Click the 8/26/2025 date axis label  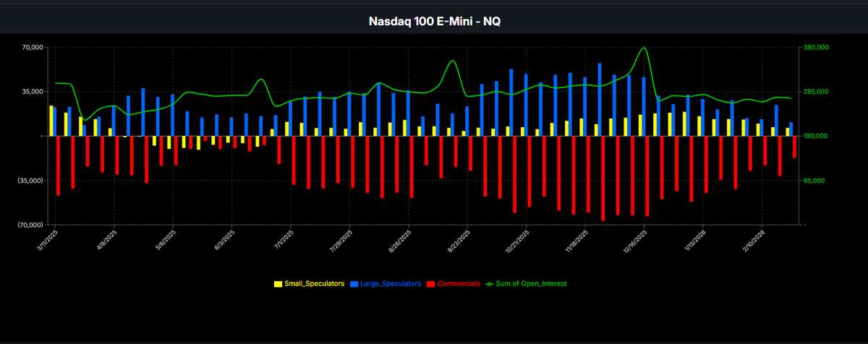coord(400,240)
